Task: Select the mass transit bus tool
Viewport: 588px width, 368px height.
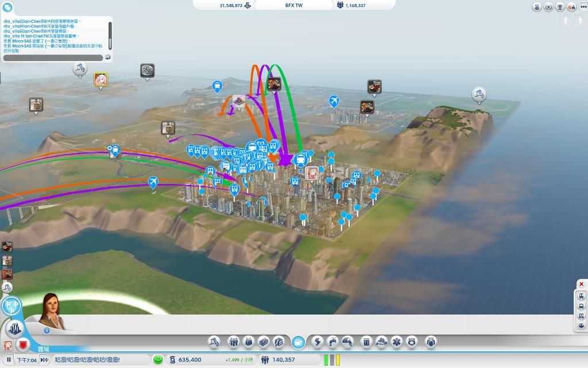Action: pos(299,342)
